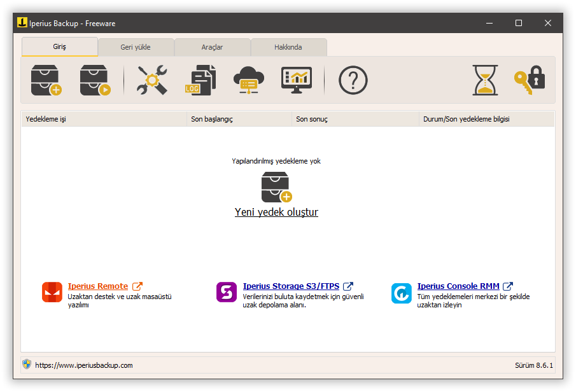
Task: Click the purple Iperius Storage logo
Action: (x=227, y=292)
